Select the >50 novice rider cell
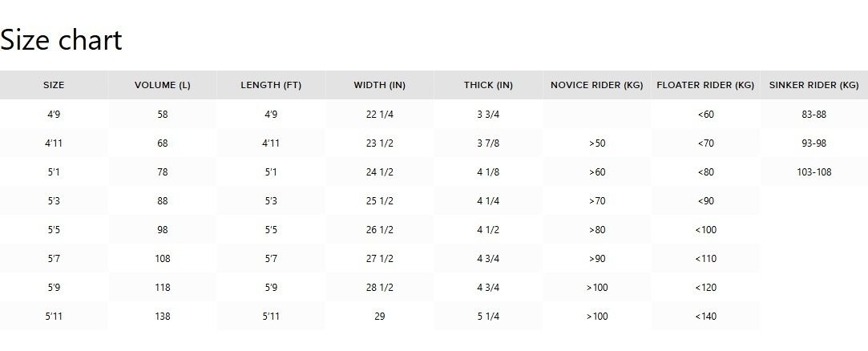 point(597,143)
